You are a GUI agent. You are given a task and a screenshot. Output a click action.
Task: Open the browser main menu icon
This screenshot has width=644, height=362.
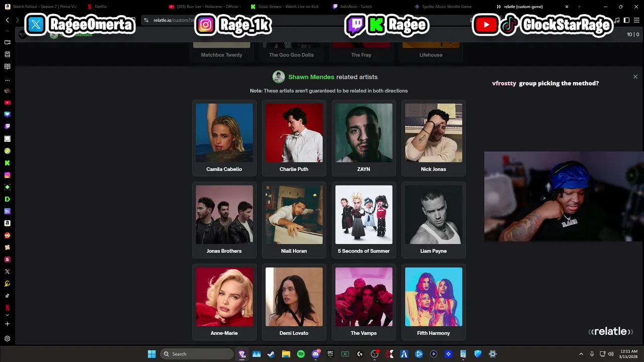click(x=636, y=20)
